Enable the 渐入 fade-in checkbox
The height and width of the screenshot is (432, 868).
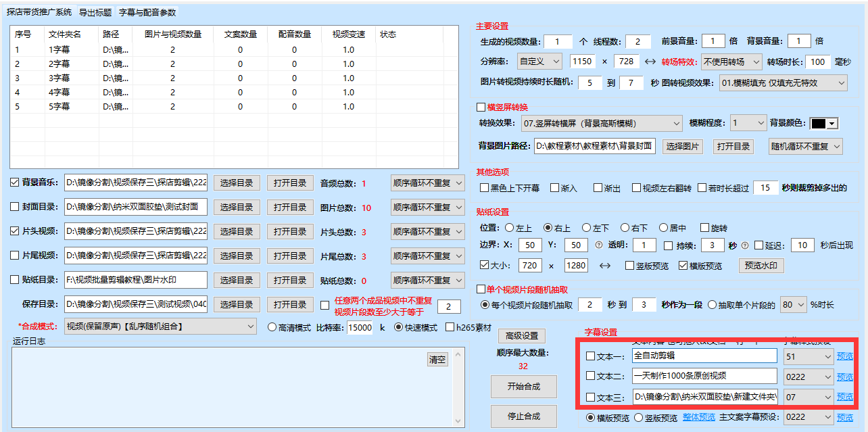click(554, 188)
